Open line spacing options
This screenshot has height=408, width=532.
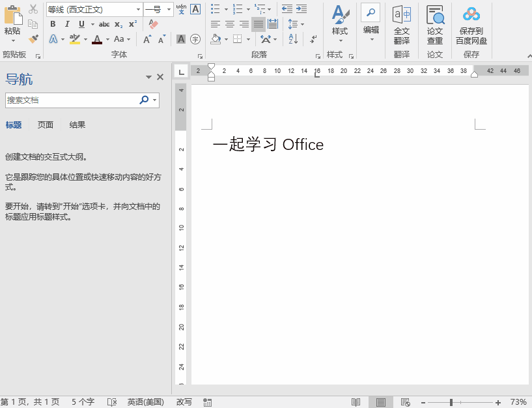point(293,24)
